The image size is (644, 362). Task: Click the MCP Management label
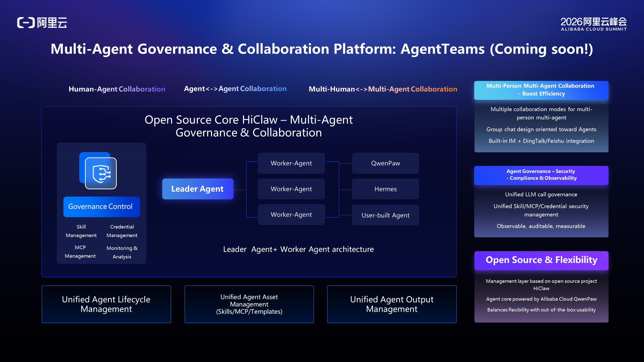point(80,252)
